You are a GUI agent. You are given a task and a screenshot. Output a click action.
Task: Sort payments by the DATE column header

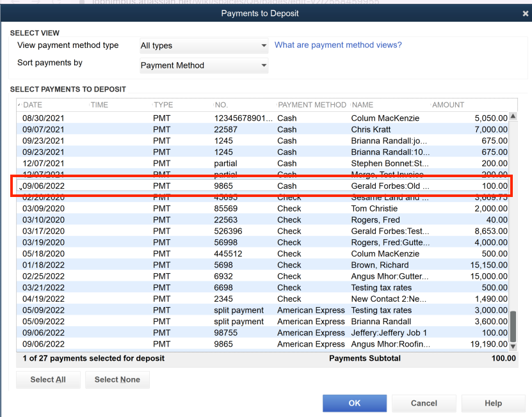click(x=31, y=105)
